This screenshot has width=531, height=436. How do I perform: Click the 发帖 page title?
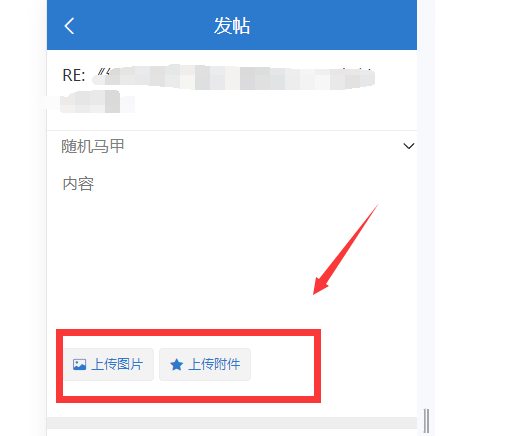tap(232, 26)
